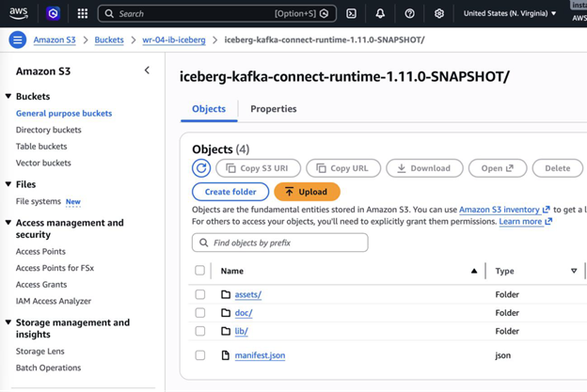This screenshot has height=392, width=587.
Task: Toggle the hamburger navigation menu
Action: [18, 39]
